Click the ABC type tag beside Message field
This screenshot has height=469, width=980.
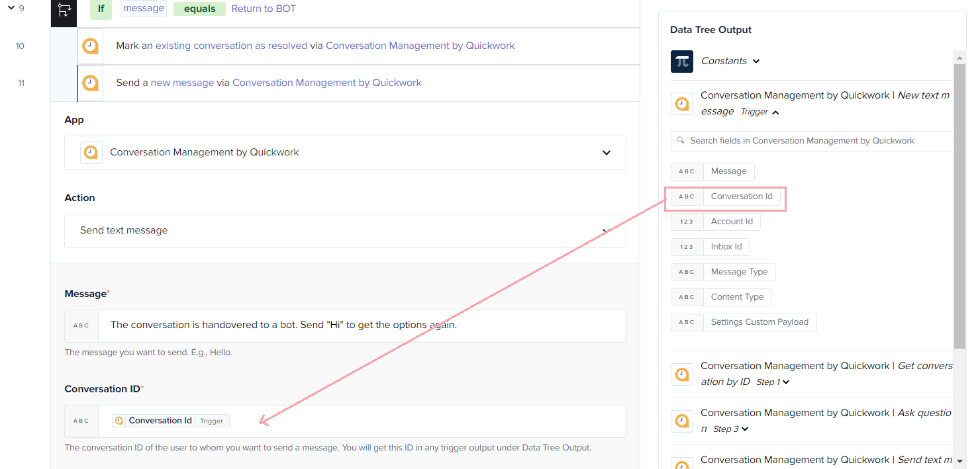click(x=81, y=326)
